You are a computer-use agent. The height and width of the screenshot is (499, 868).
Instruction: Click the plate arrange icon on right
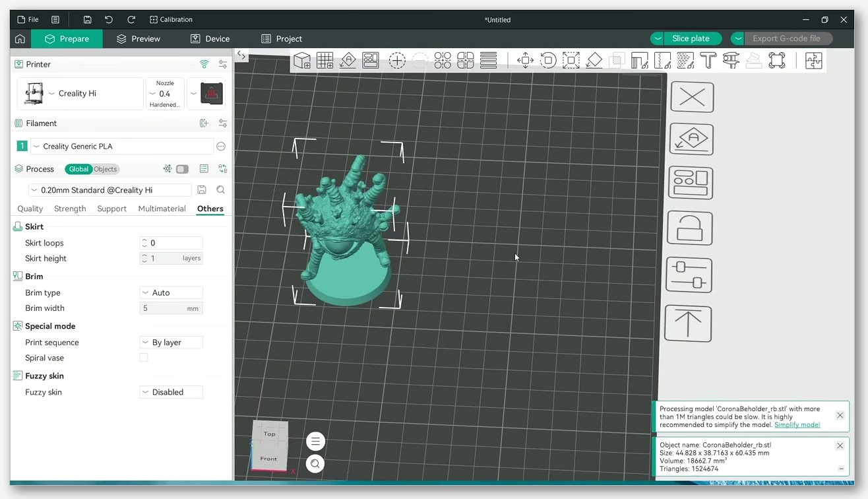point(690,183)
